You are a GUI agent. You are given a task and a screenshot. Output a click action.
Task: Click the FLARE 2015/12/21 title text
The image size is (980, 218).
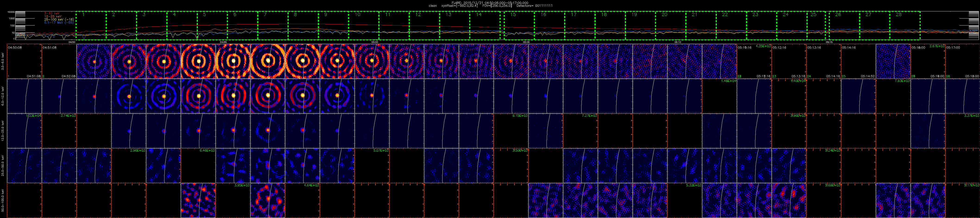[x=490, y=3]
